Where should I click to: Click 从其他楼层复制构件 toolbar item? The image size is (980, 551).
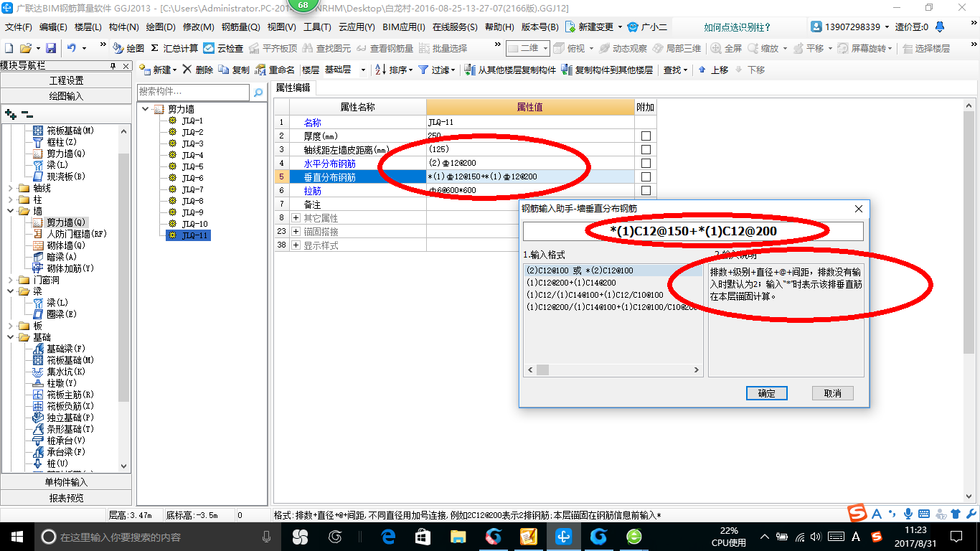tap(510, 70)
